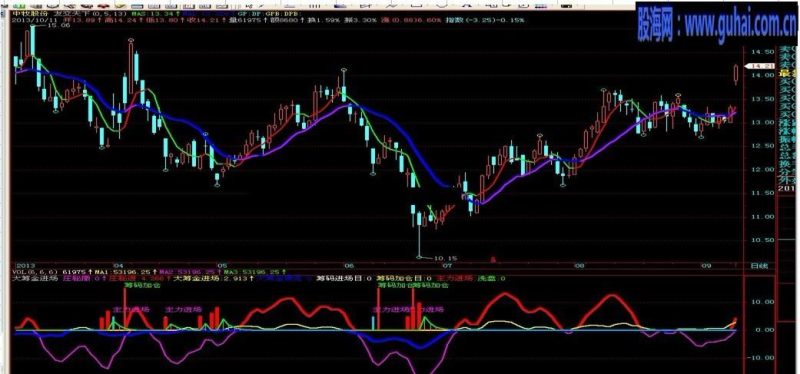Click the 08 month label on the time axis
The width and height of the screenshot is (800, 374).
coord(580,265)
